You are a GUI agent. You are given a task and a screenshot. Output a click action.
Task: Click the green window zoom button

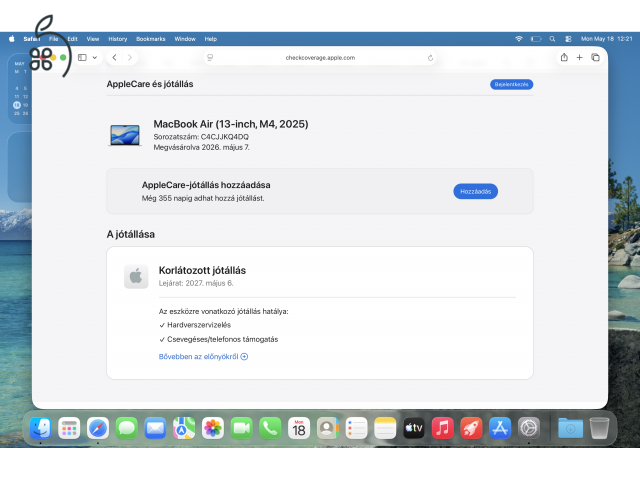pyautogui.click(x=63, y=58)
